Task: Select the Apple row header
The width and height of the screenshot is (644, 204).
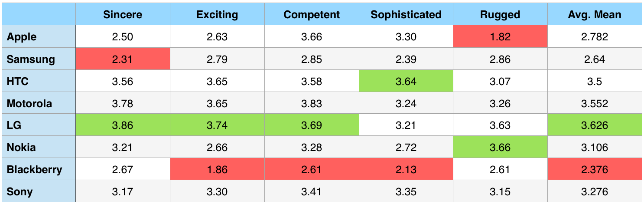Action: pyautogui.click(x=22, y=37)
